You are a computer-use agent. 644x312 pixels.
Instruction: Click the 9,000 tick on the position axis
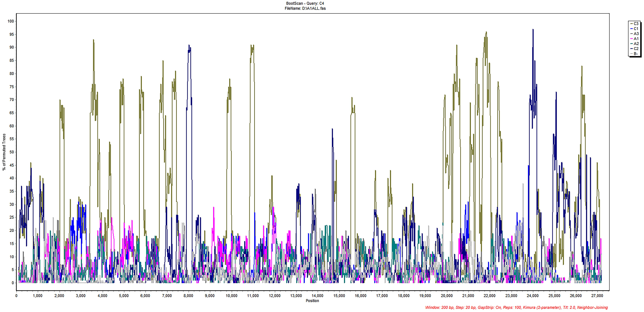[210, 296]
